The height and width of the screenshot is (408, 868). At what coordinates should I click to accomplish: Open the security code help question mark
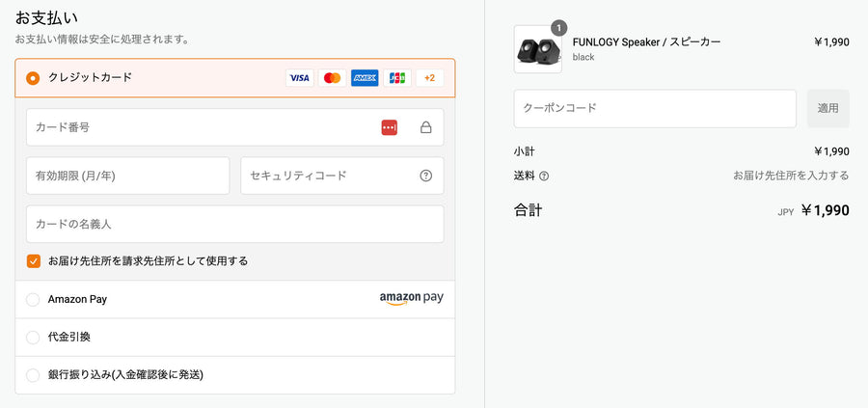(x=425, y=176)
